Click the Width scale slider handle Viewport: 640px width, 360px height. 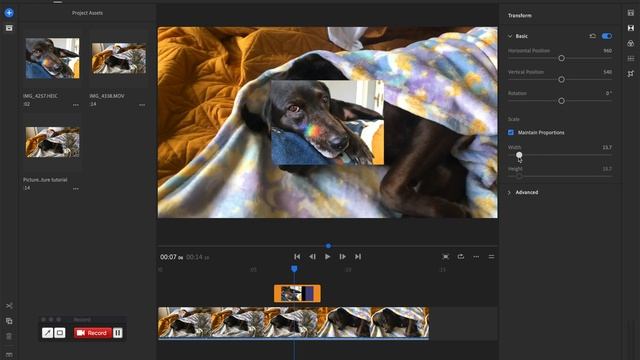coord(519,155)
